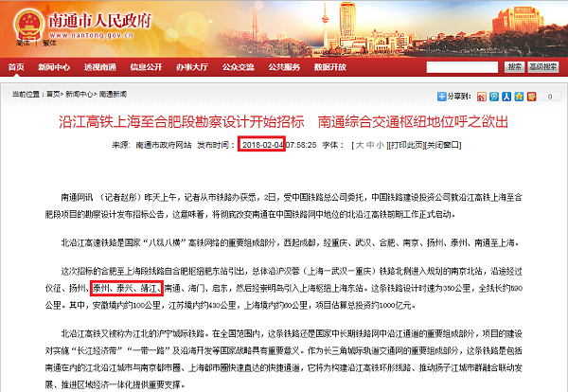Share to Qzone star icon

519,97
